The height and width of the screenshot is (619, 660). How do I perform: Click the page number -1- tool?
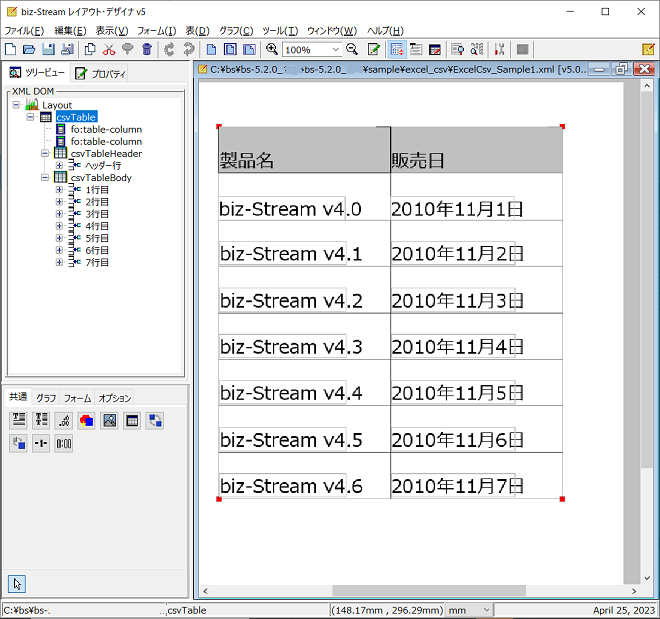pos(41,444)
